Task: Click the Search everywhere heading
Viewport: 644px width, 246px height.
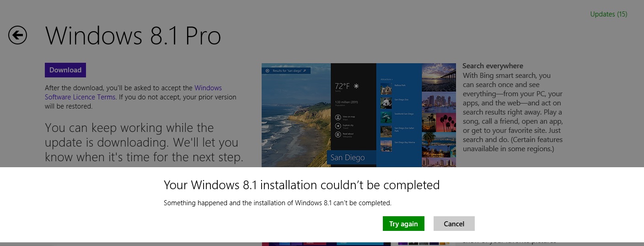Action: [493, 66]
